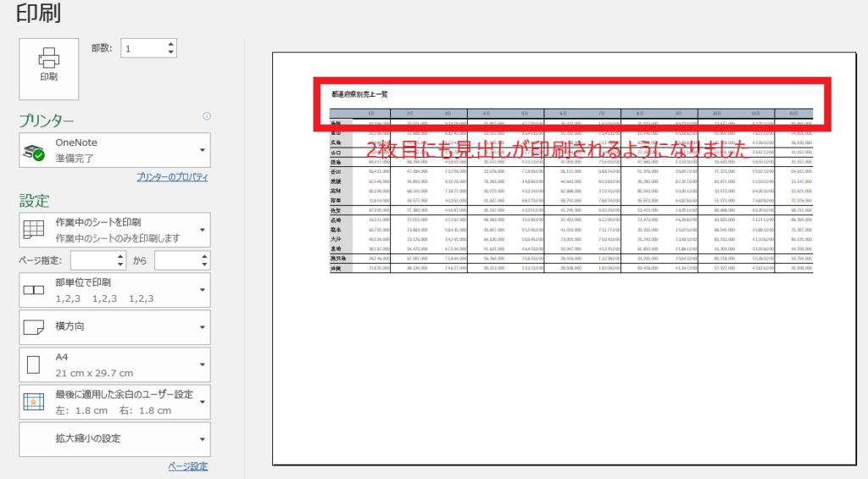The height and width of the screenshot is (479, 868).
Task: Click 都道府県別売上一覧 title in preview
Action: click(x=359, y=95)
